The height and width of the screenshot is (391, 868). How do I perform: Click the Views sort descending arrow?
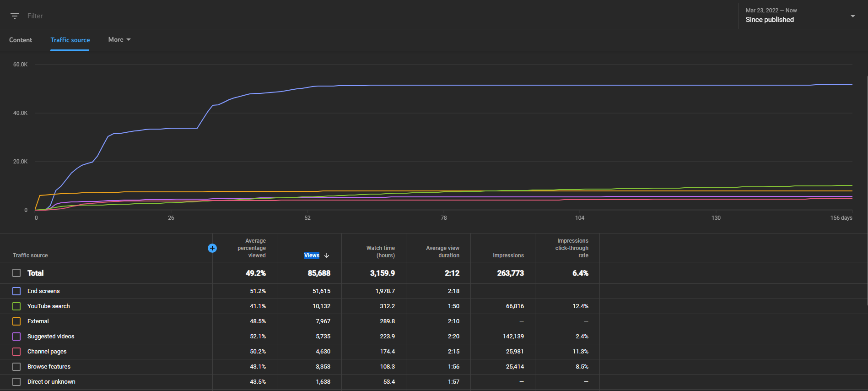click(327, 255)
